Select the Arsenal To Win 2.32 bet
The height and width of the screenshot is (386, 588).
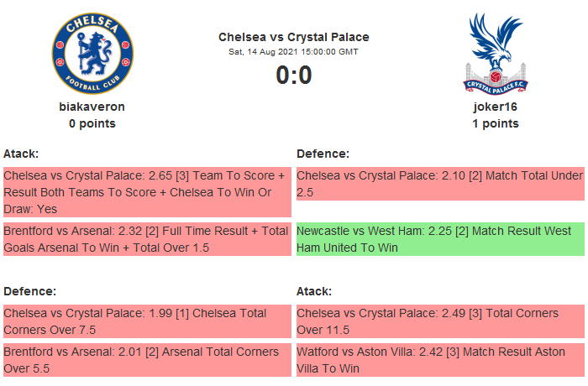[x=146, y=239]
